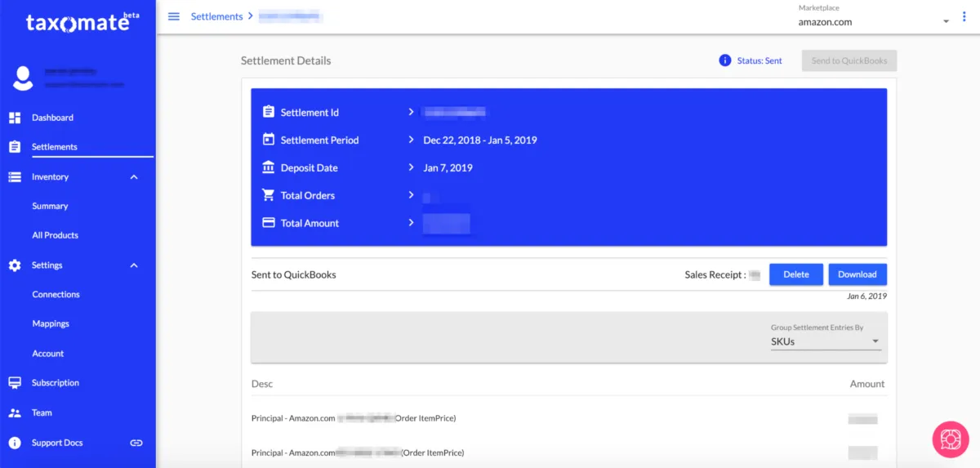The image size is (980, 468).
Task: Click the Send to QuickBooks button
Action: (x=849, y=60)
